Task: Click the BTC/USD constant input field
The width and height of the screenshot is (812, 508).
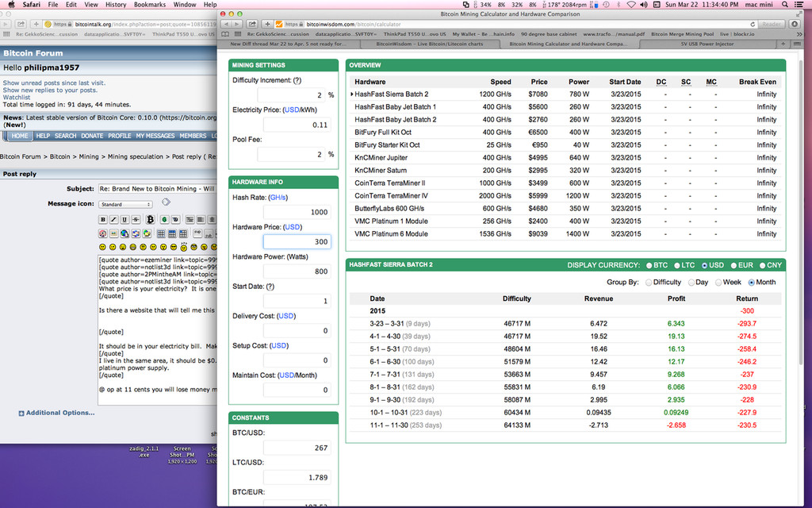Action: pos(297,448)
